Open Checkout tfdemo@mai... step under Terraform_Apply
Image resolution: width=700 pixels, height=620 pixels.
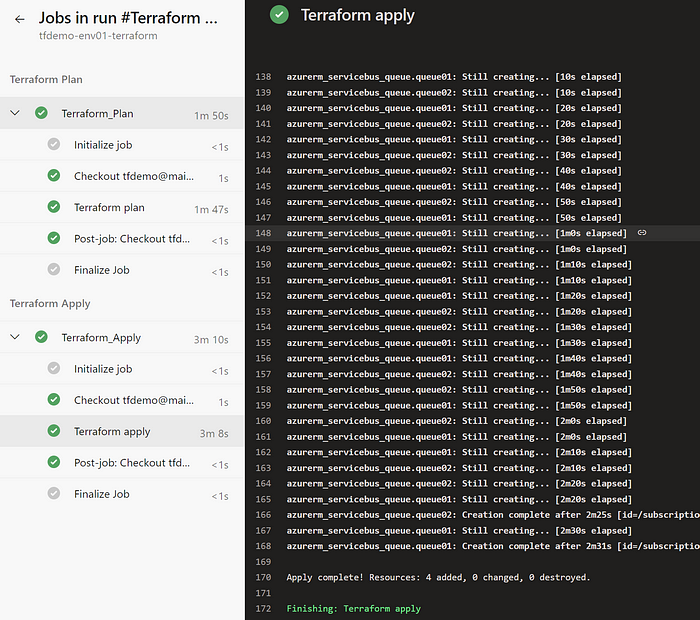[x=122, y=400]
